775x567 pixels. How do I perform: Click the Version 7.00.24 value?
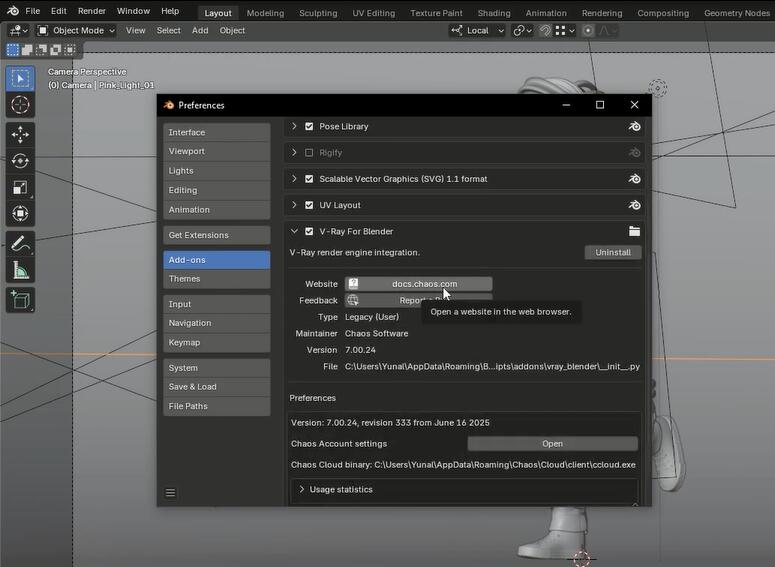(360, 350)
